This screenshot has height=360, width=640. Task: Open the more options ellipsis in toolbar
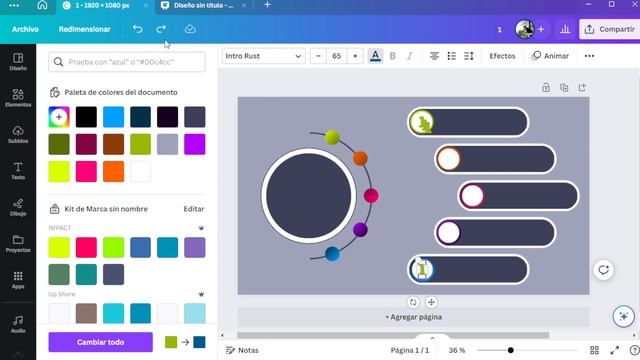click(589, 56)
